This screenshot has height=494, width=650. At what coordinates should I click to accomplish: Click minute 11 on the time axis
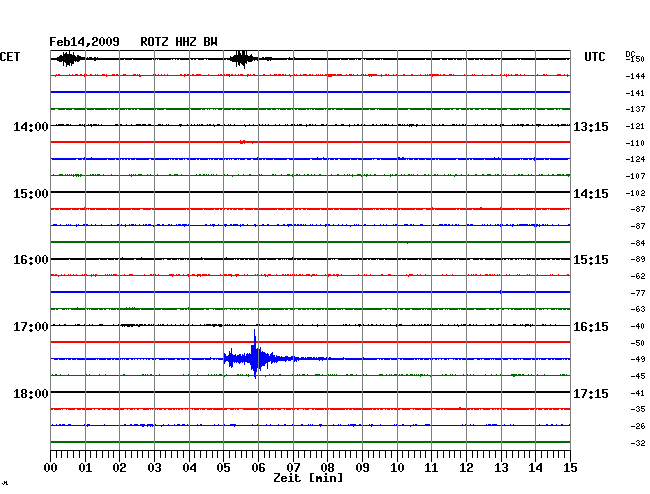click(431, 467)
